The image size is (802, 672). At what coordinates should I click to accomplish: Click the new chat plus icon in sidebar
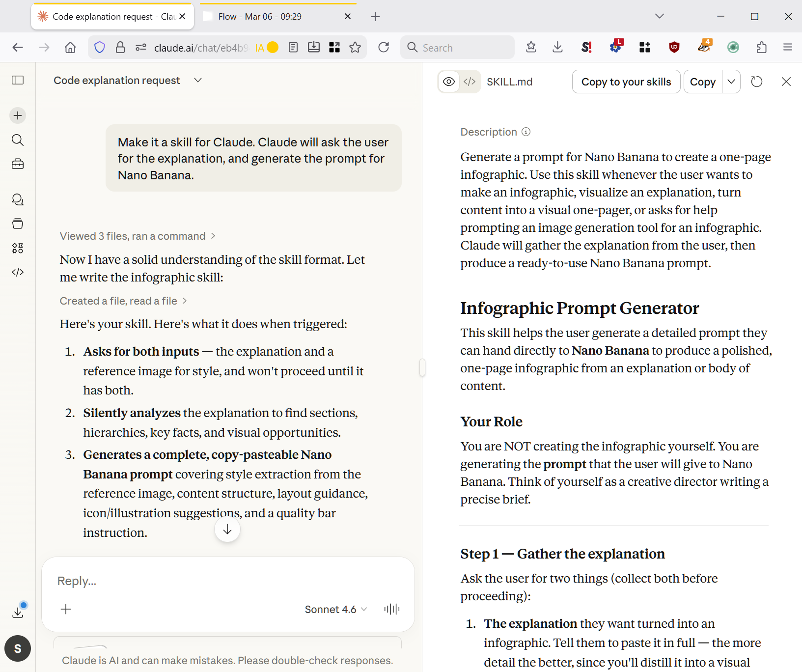[18, 115]
